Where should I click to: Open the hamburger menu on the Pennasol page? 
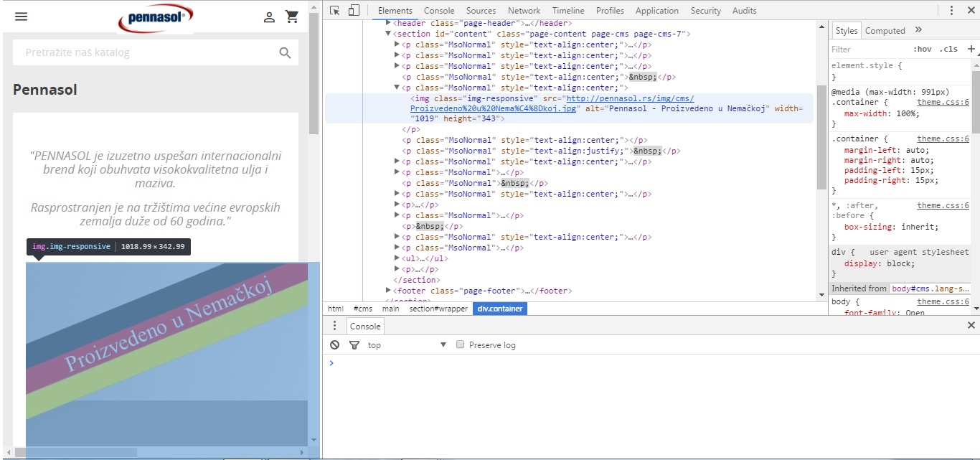[22, 17]
